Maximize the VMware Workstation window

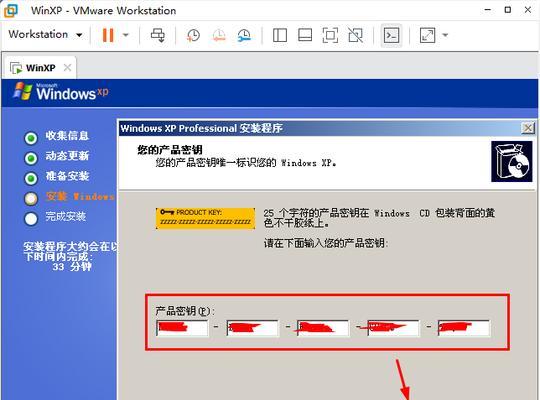[x=508, y=10]
